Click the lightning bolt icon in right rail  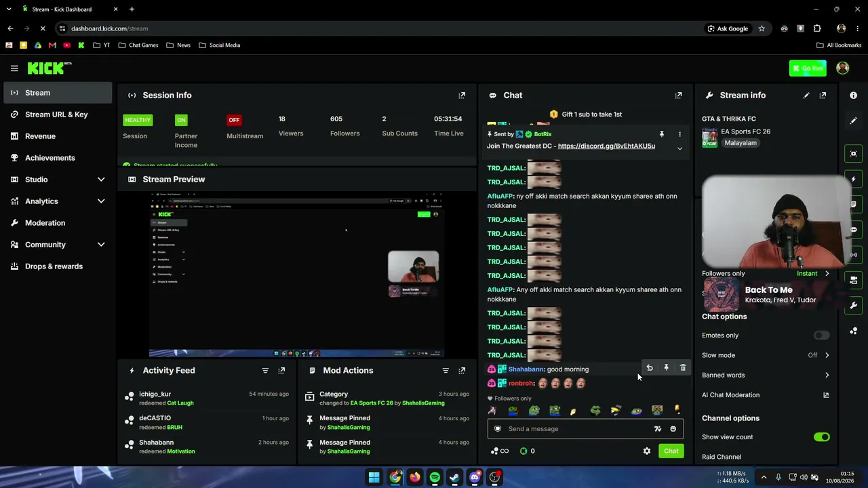tap(853, 179)
